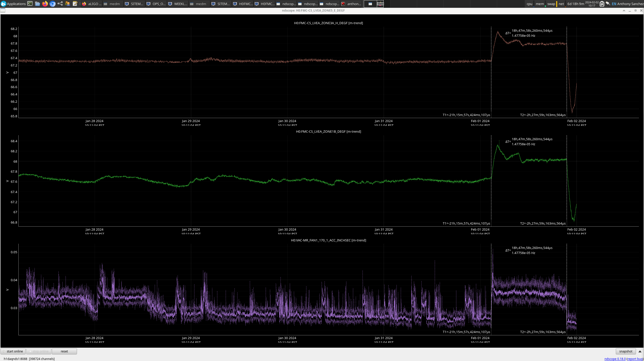Viewport: 644px width, 361px height.
Task: Click the power manager battery icon
Action: [x=602, y=4]
